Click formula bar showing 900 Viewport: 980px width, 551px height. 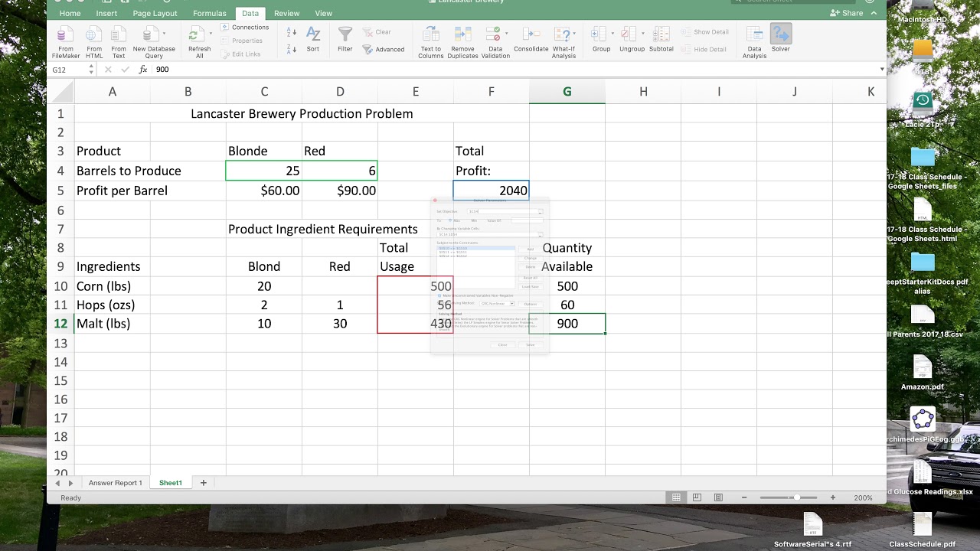(x=513, y=70)
